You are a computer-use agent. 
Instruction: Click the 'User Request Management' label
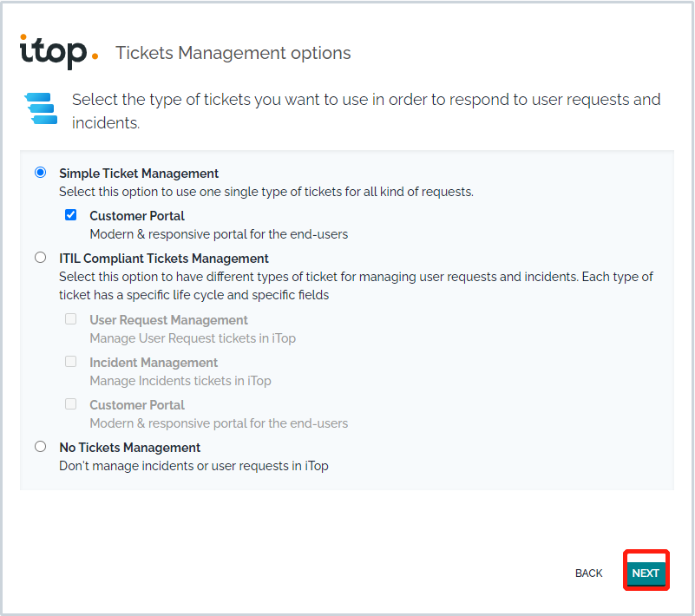[x=169, y=320]
